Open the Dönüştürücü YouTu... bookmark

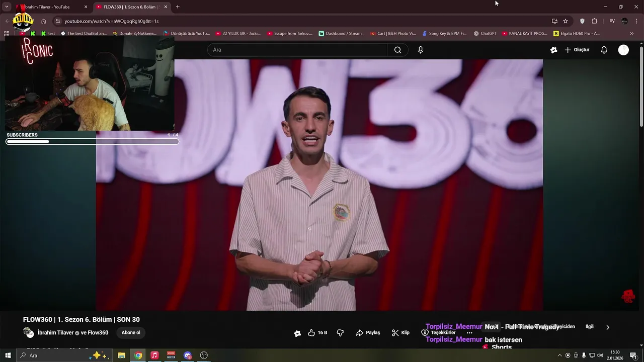tap(187, 34)
